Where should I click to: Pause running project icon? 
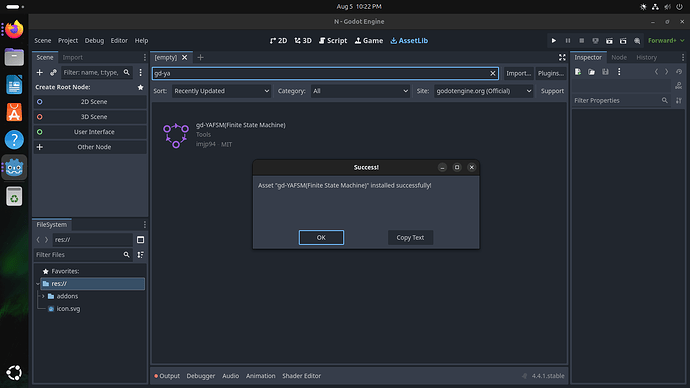click(568, 40)
